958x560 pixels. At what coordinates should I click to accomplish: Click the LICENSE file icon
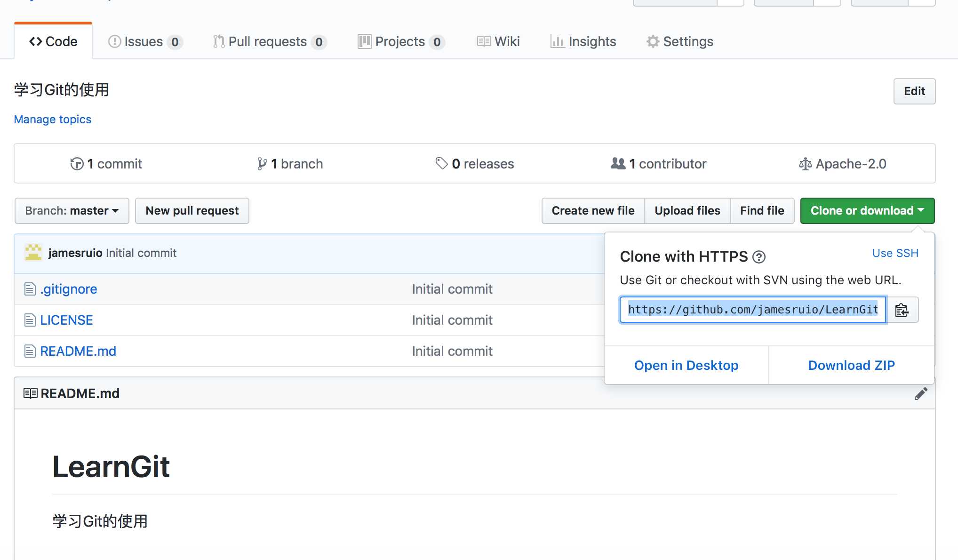30,320
